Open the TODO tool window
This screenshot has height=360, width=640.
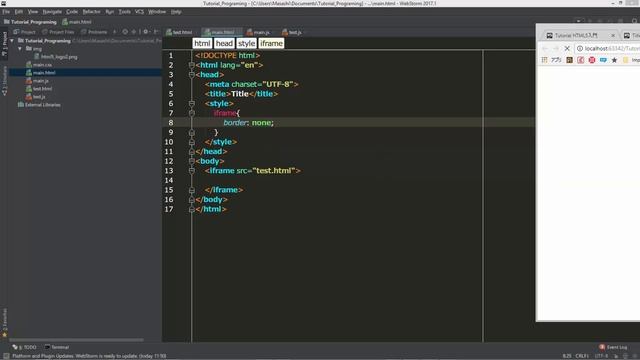[25, 347]
